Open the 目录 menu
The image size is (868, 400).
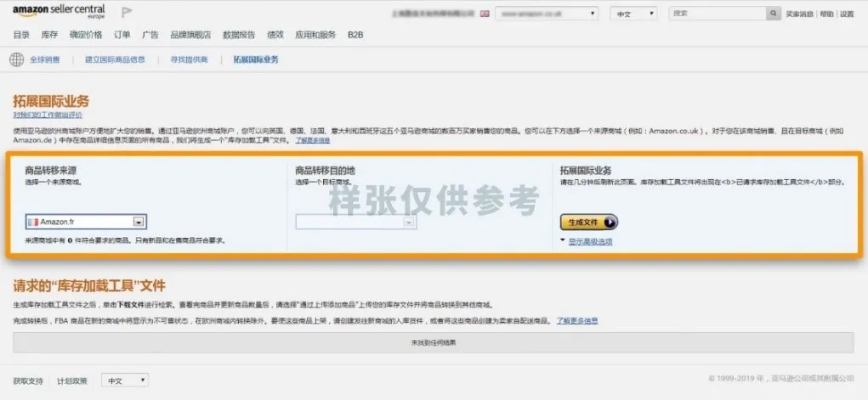[x=21, y=35]
